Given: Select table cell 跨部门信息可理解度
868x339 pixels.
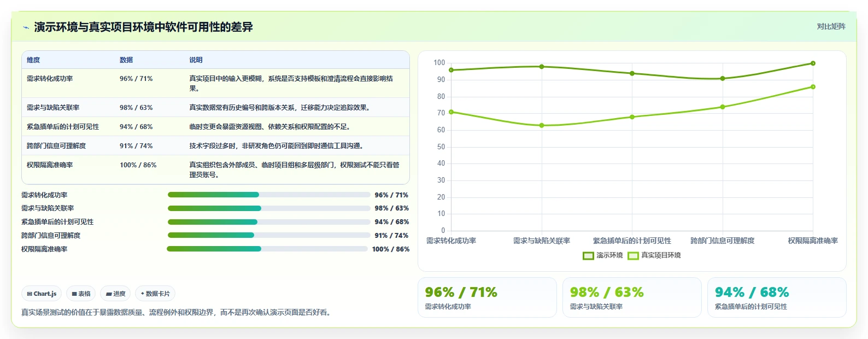Looking at the screenshot, I should pyautogui.click(x=56, y=146).
